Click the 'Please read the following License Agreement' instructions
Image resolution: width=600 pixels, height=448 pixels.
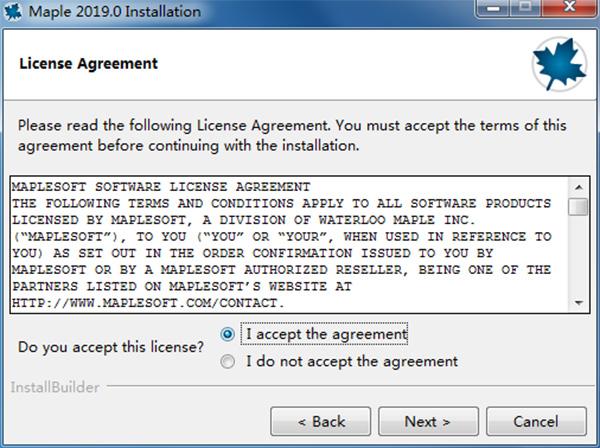click(x=292, y=135)
